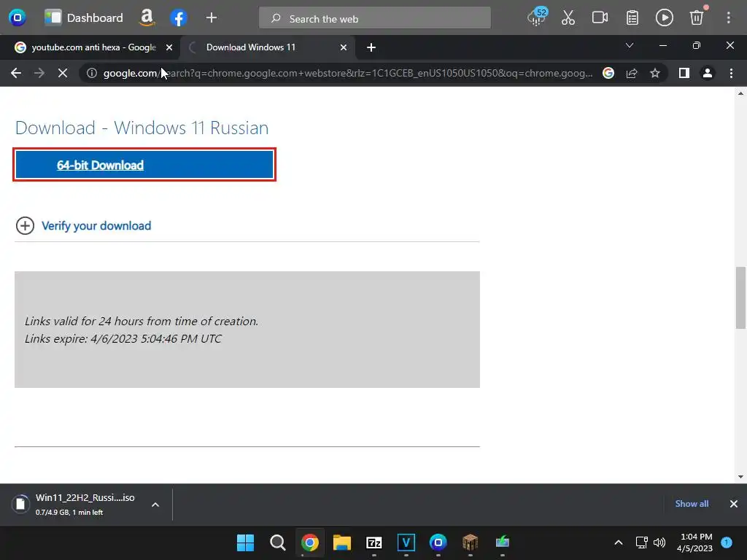
Task: Toggle the Chrome side panel
Action: coord(684,73)
